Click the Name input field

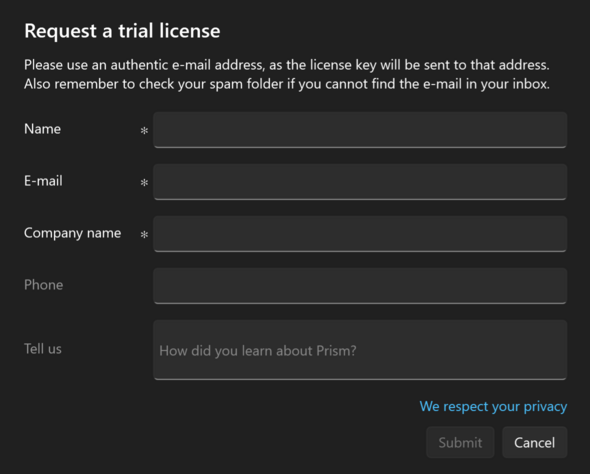pos(360,130)
